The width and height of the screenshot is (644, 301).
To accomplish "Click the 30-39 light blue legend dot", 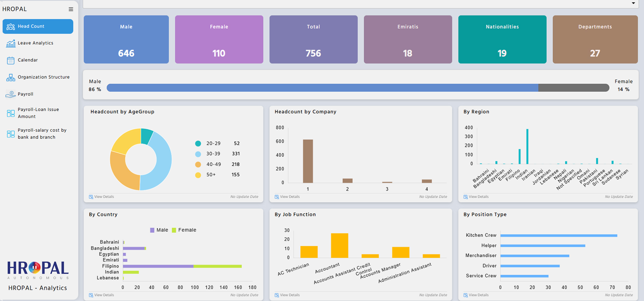I will [x=198, y=154].
